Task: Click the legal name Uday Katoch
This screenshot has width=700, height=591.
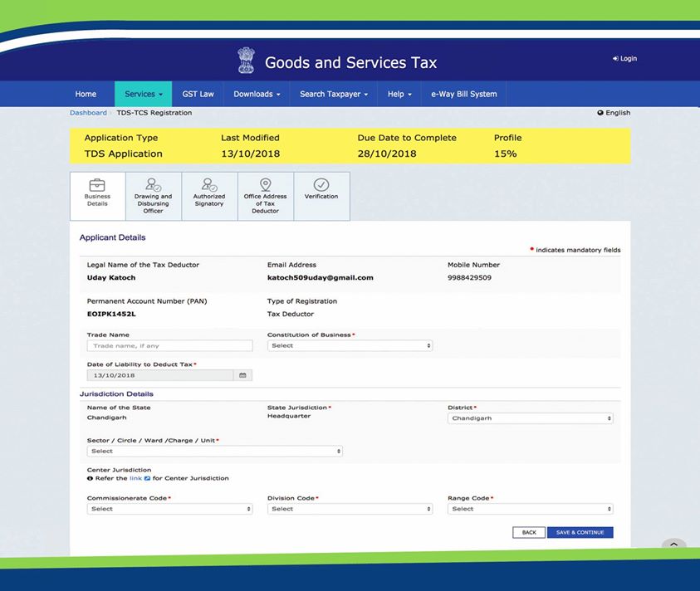Action: (111, 277)
